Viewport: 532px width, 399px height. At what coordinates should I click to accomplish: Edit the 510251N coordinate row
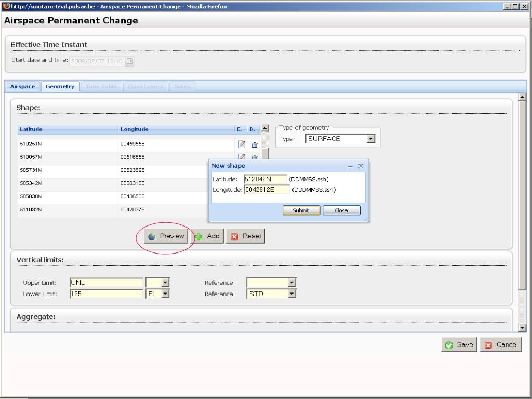[x=242, y=144]
